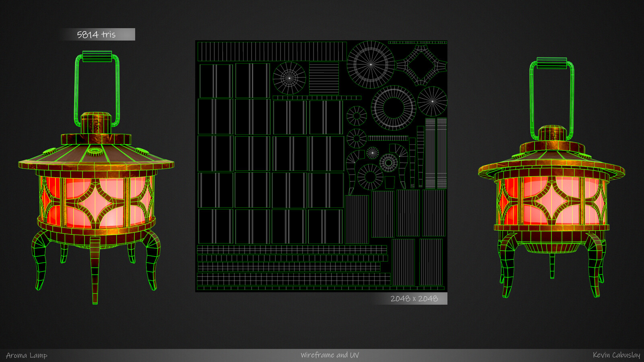Click the "Kevin Cabuslay" author name
Screen dimensions: 644x362
(616, 355)
